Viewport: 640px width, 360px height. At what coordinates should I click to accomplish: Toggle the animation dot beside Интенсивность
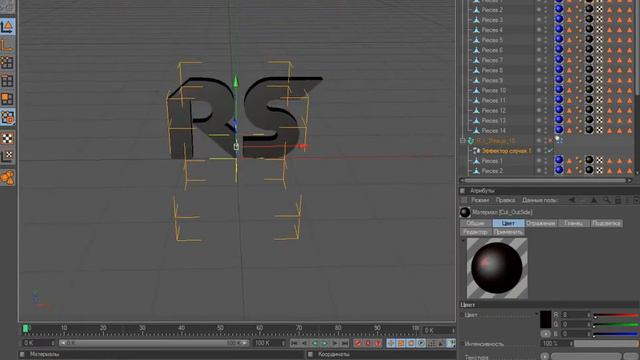coord(462,344)
